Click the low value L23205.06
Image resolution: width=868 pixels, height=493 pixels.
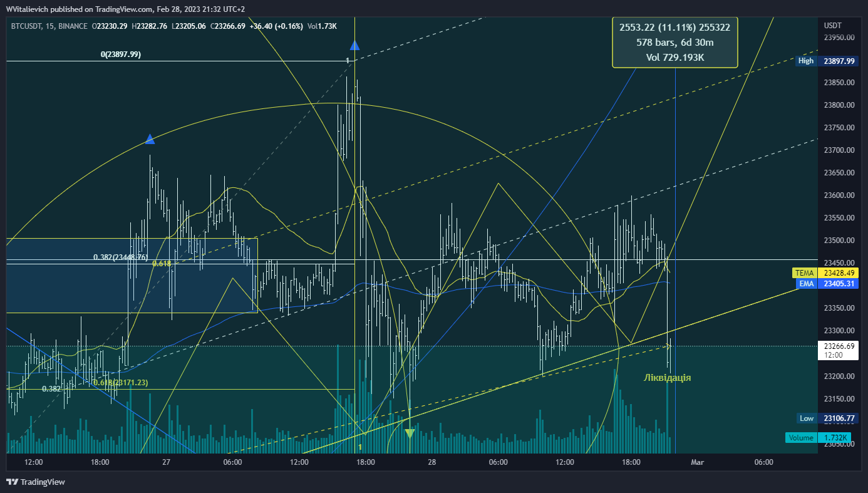pyautogui.click(x=187, y=26)
